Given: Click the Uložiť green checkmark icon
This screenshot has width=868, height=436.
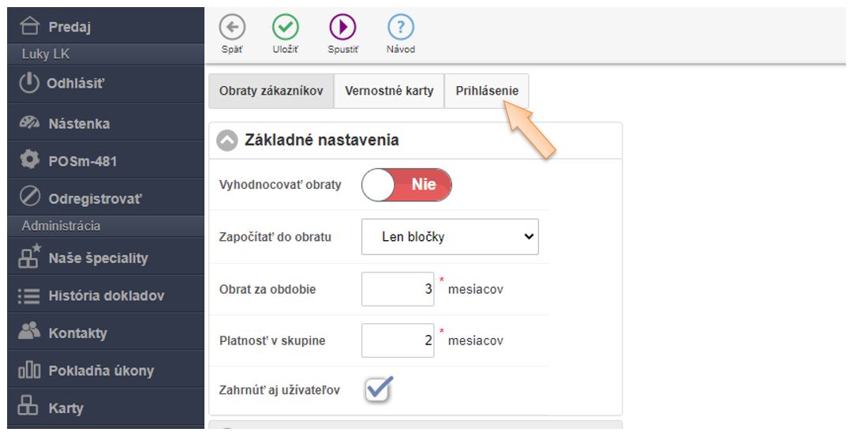Looking at the screenshot, I should [x=286, y=28].
